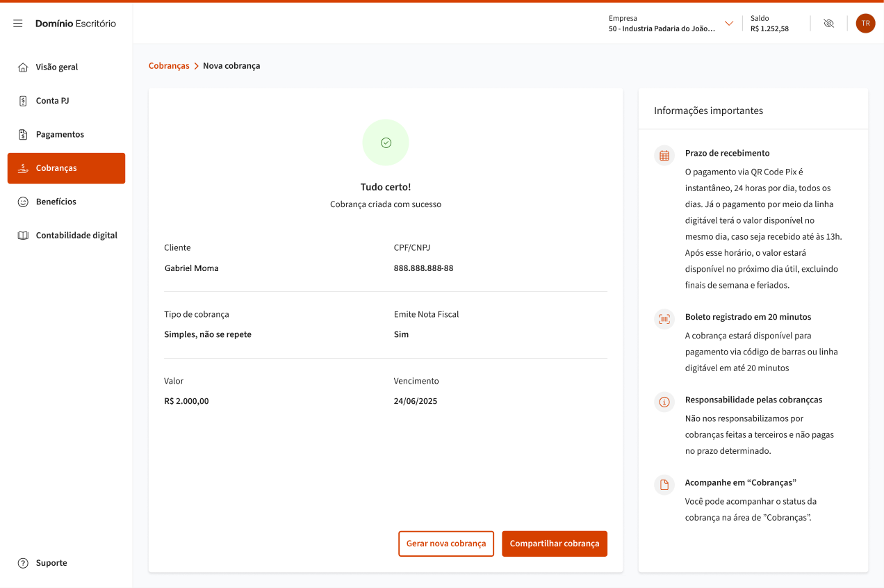
Task: Select Cobranças in the sidebar
Action: (67, 168)
